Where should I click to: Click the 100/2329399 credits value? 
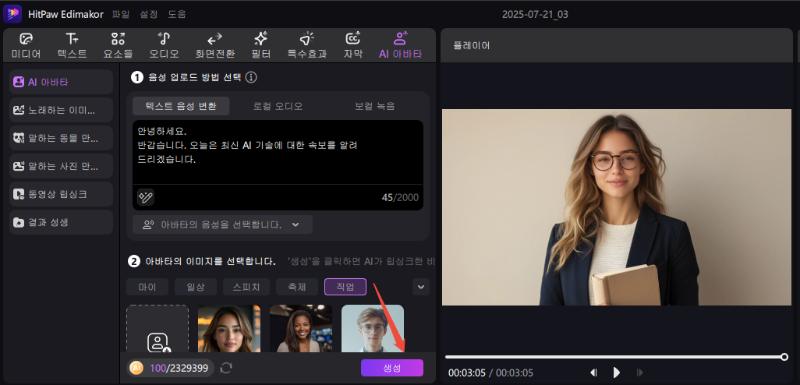[x=179, y=368]
